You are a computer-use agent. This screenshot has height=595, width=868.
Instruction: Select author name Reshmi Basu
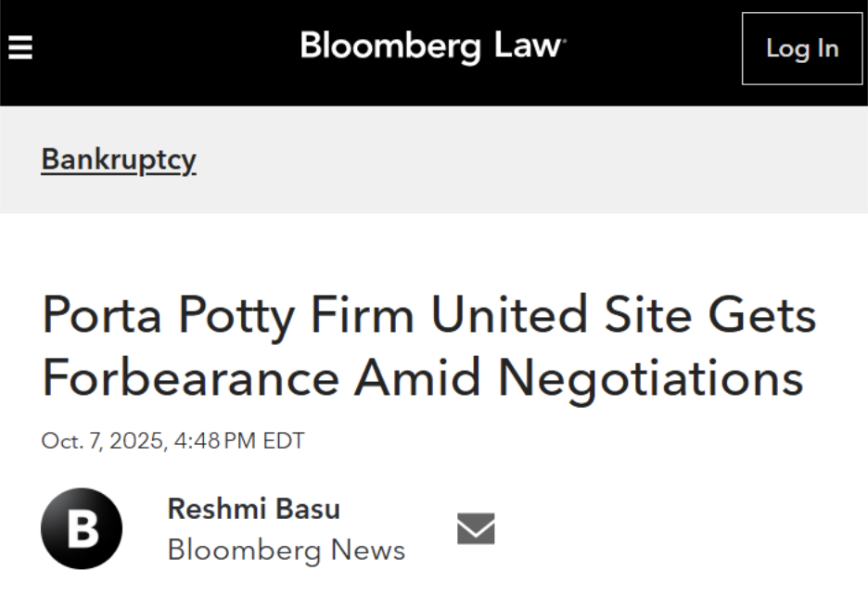(x=253, y=509)
